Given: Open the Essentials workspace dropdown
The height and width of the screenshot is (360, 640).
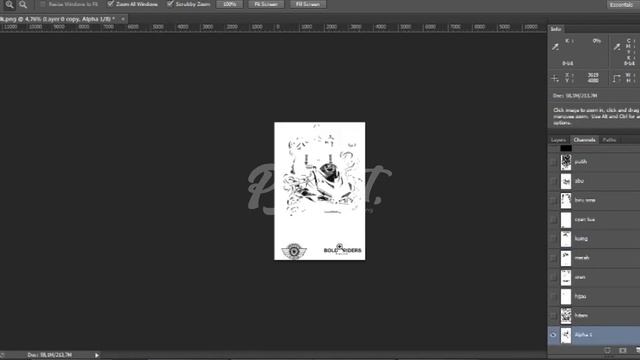Looking at the screenshot, I should point(622,4).
